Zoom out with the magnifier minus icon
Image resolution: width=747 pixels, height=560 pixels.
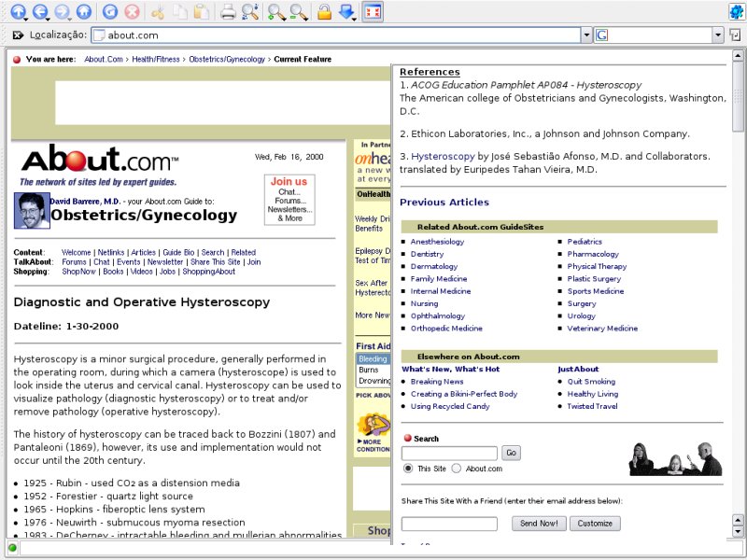click(x=299, y=12)
